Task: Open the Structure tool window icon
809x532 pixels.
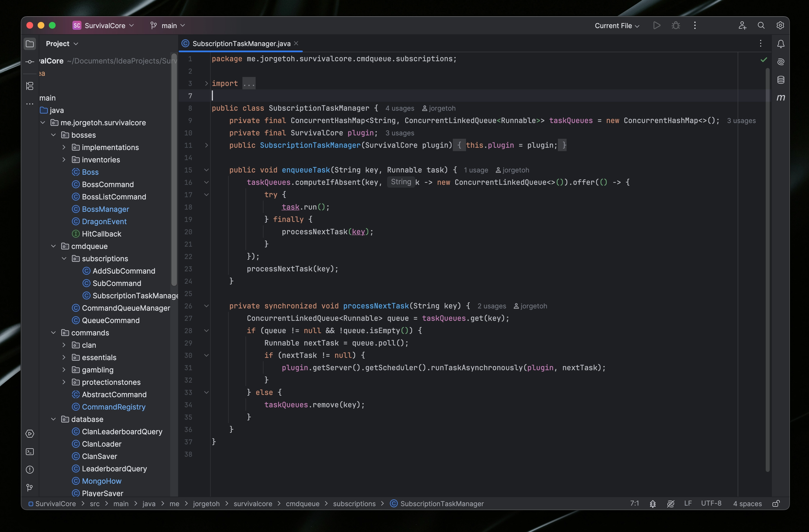Action: tap(30, 86)
